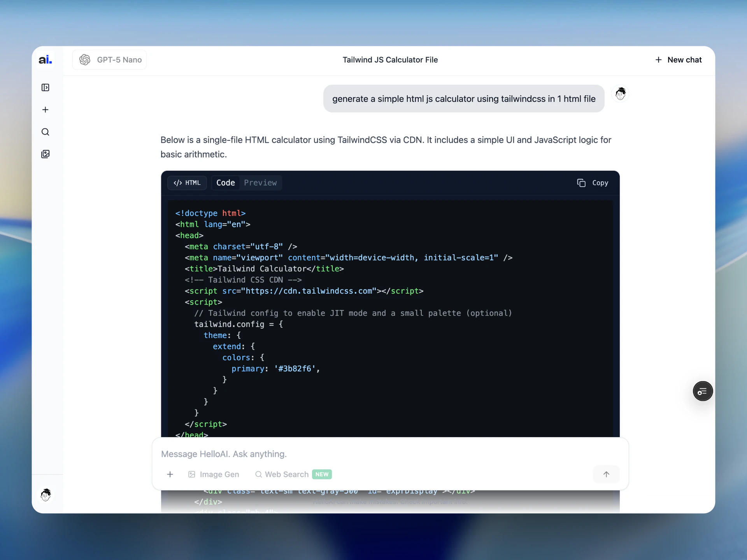The image size is (747, 560).
Task: Click the HTML language badge
Action: pos(187,183)
